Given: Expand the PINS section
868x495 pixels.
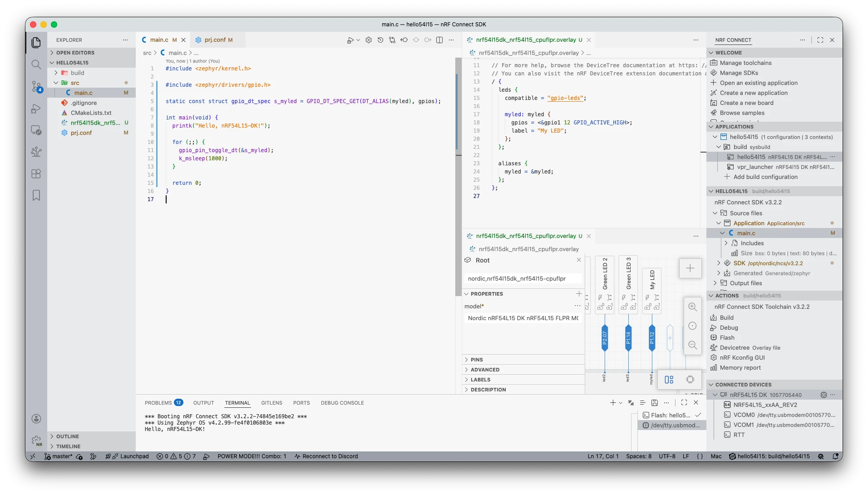Looking at the screenshot, I should (x=477, y=360).
